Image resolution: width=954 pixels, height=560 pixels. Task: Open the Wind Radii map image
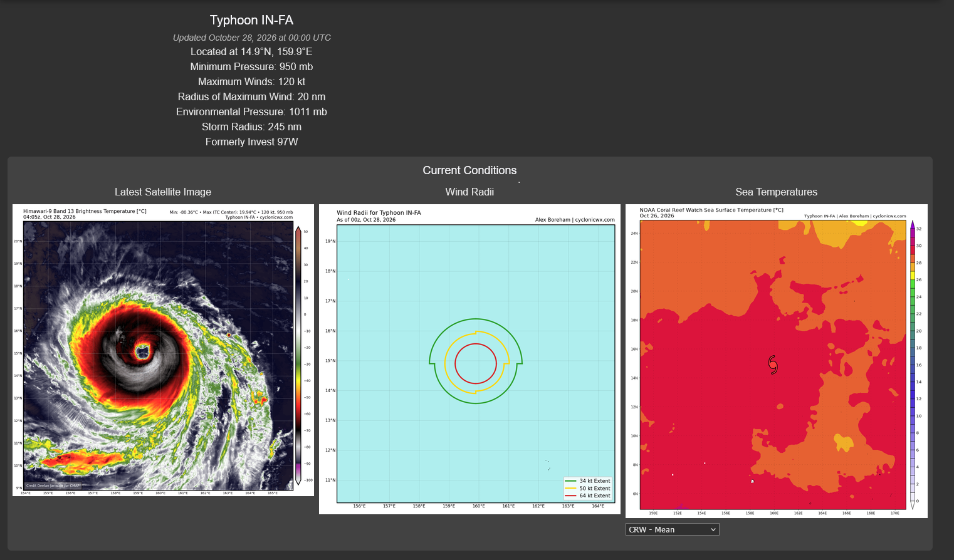point(469,359)
